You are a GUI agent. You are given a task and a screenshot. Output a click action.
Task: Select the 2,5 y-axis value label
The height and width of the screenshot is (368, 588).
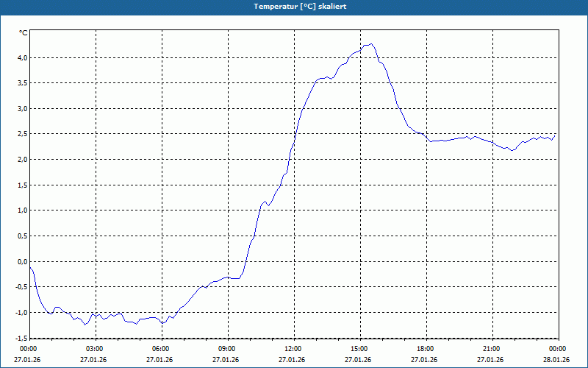tap(23, 134)
